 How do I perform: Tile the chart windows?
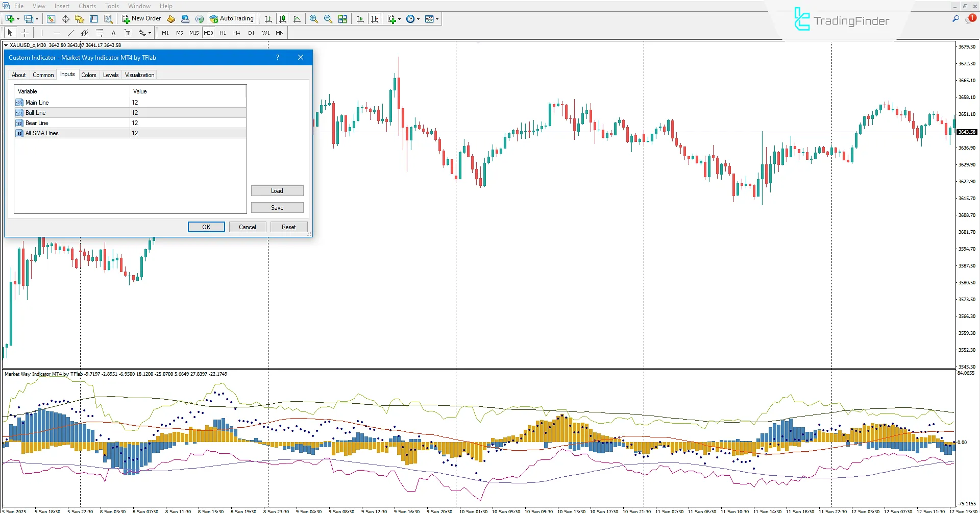(342, 19)
